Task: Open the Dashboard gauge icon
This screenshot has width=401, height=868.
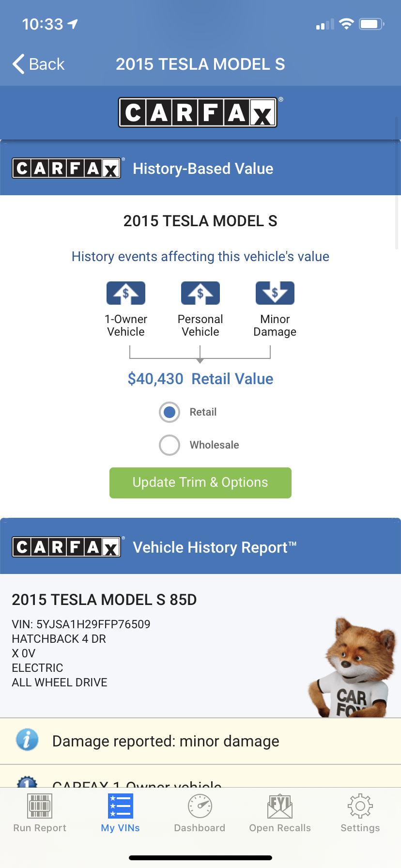Action: coord(200,806)
